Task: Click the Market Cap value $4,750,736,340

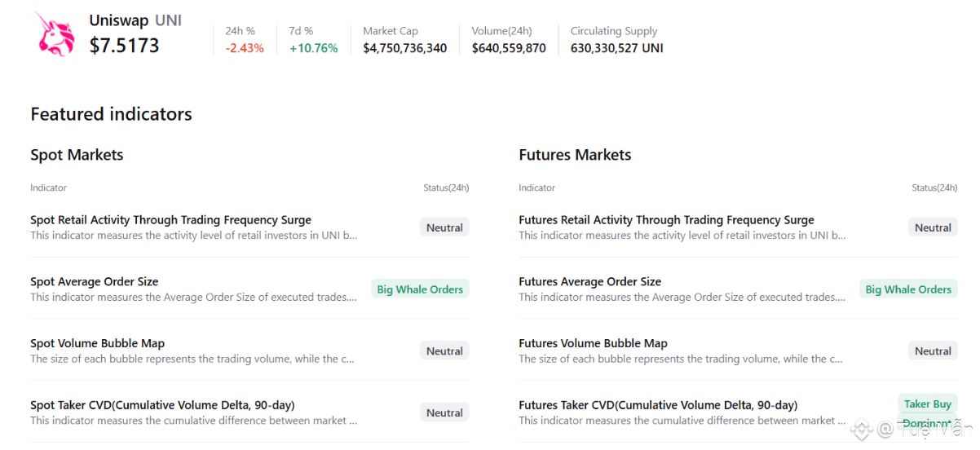Action: click(404, 48)
